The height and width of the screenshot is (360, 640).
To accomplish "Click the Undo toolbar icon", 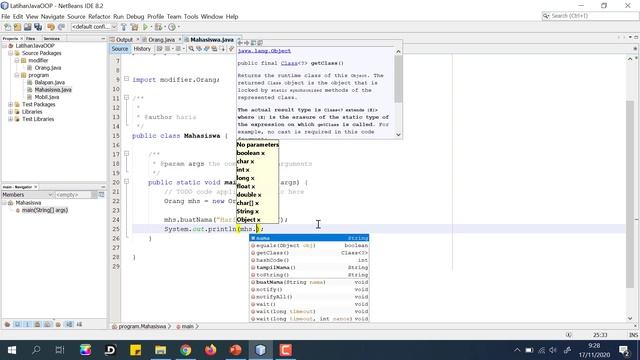I will click(x=51, y=27).
